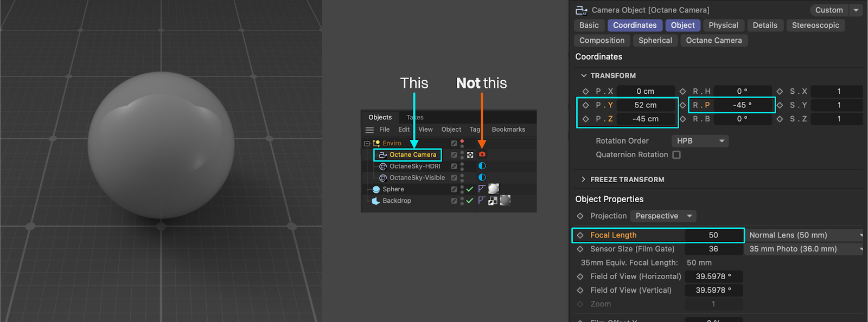
Task: Select the Sphere material tag thumbnail
Action: click(x=494, y=189)
